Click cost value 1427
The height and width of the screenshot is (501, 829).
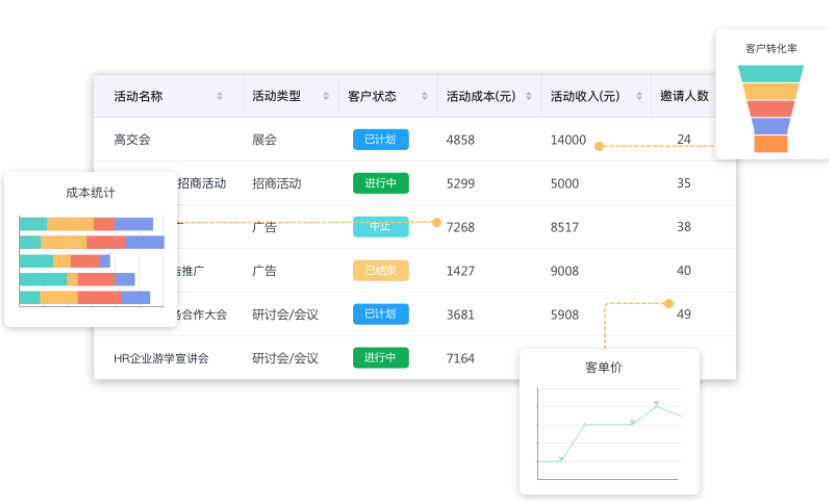(460, 271)
